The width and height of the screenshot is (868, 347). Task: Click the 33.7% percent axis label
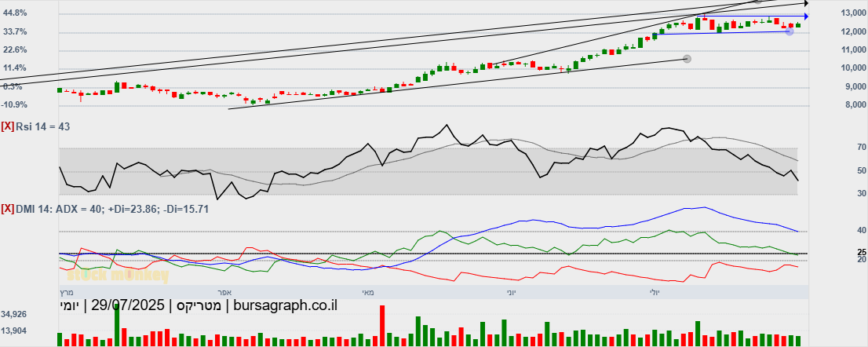[x=14, y=31]
